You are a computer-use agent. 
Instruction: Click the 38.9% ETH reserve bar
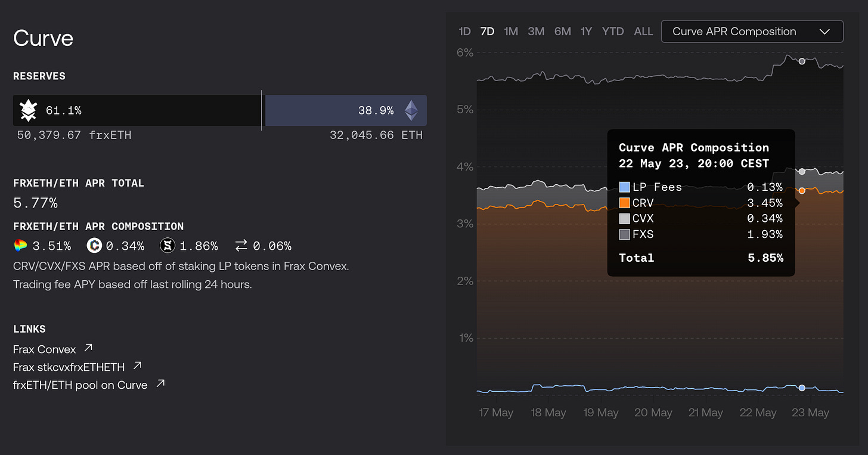[x=346, y=110]
